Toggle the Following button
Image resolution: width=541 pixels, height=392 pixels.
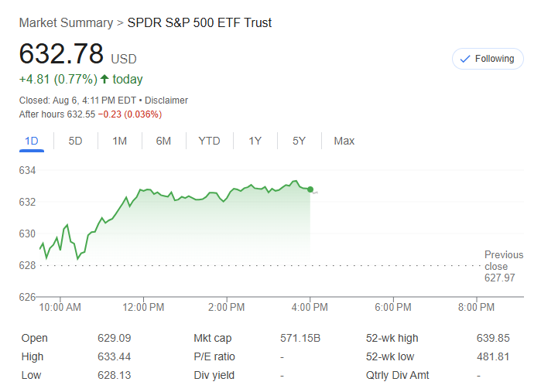[x=488, y=59]
